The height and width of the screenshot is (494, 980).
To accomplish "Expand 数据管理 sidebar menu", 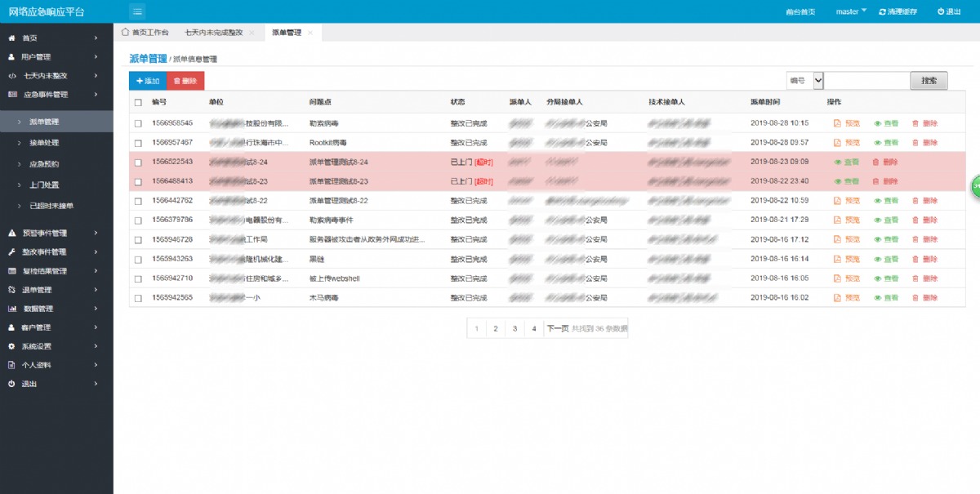I will point(56,309).
